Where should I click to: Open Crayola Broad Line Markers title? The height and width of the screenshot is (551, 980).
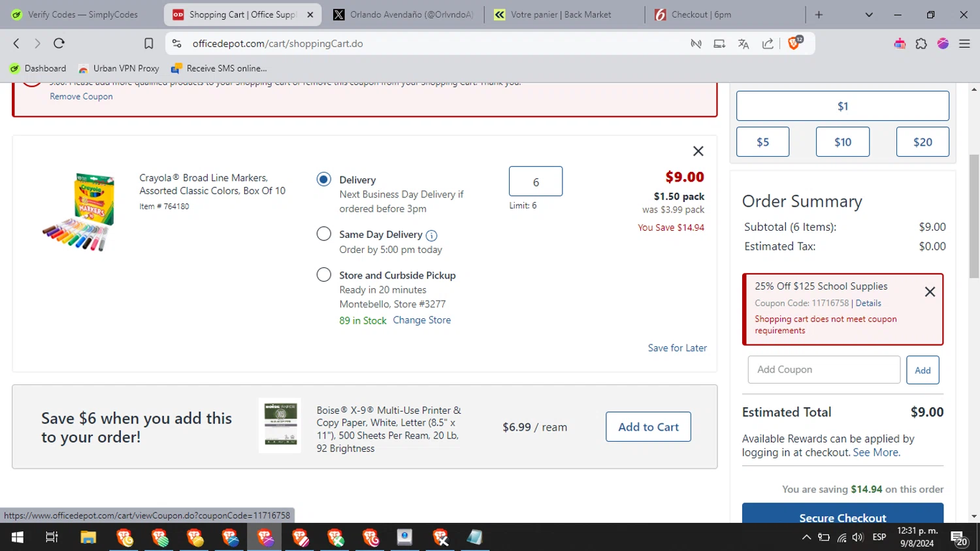(x=212, y=184)
